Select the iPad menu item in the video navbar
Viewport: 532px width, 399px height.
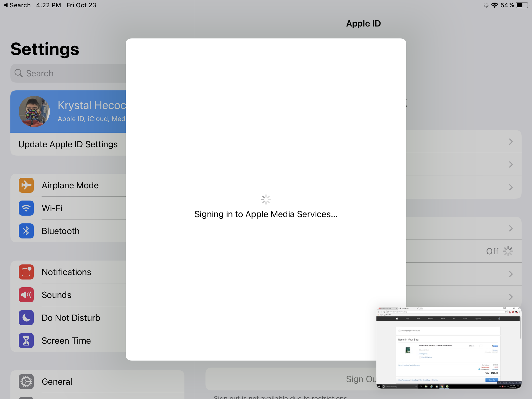pyautogui.click(x=418, y=318)
